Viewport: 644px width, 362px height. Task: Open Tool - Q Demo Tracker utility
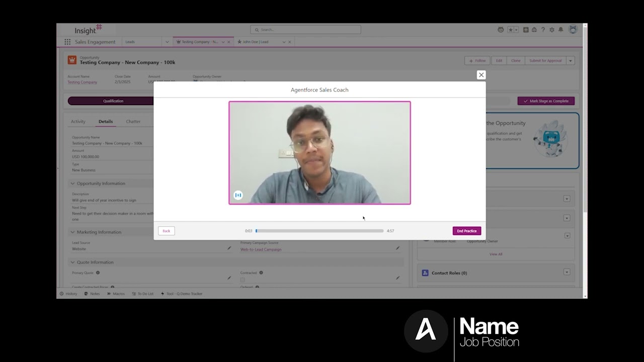(182, 294)
